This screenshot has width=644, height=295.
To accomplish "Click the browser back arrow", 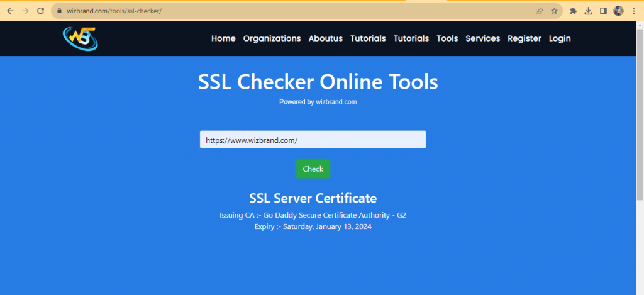I will click(10, 11).
